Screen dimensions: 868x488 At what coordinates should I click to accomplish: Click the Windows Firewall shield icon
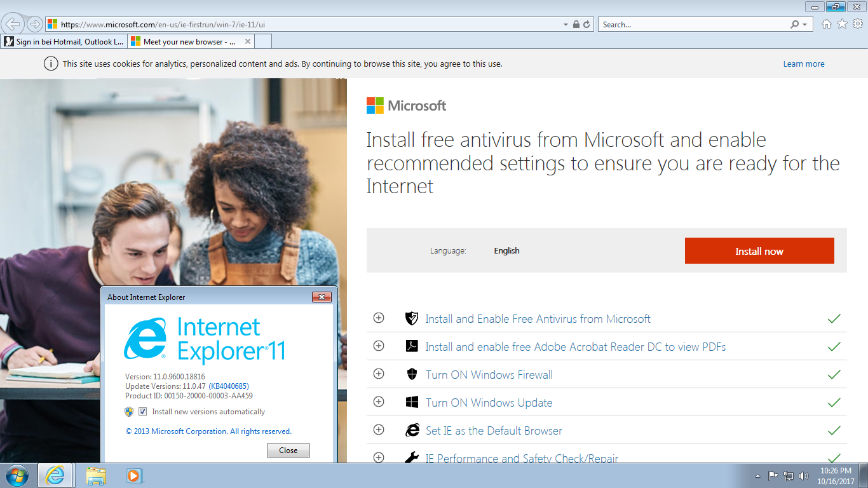(412, 374)
